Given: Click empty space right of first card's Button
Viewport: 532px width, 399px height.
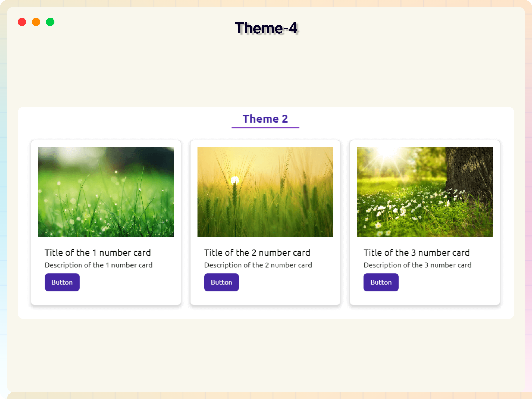Looking at the screenshot, I should (x=127, y=282).
